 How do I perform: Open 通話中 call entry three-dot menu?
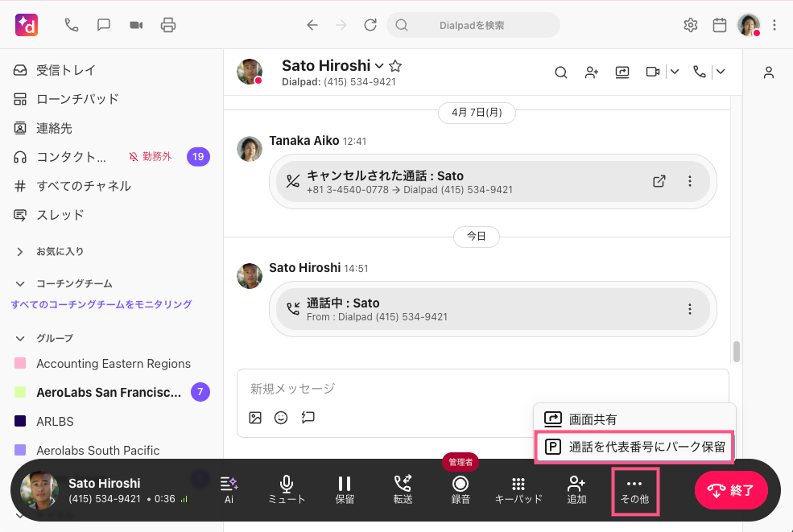click(690, 309)
